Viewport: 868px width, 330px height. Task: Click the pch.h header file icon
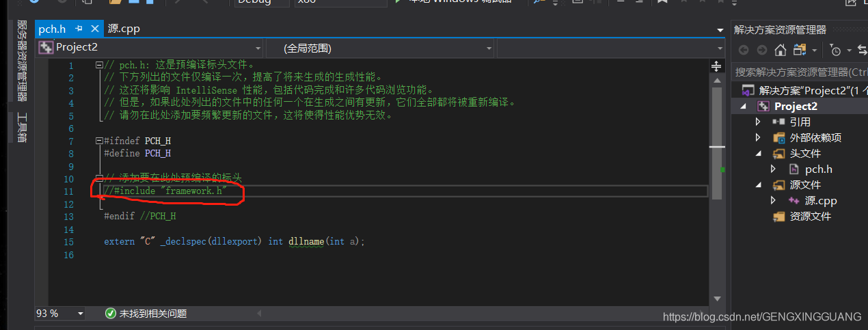click(794, 169)
